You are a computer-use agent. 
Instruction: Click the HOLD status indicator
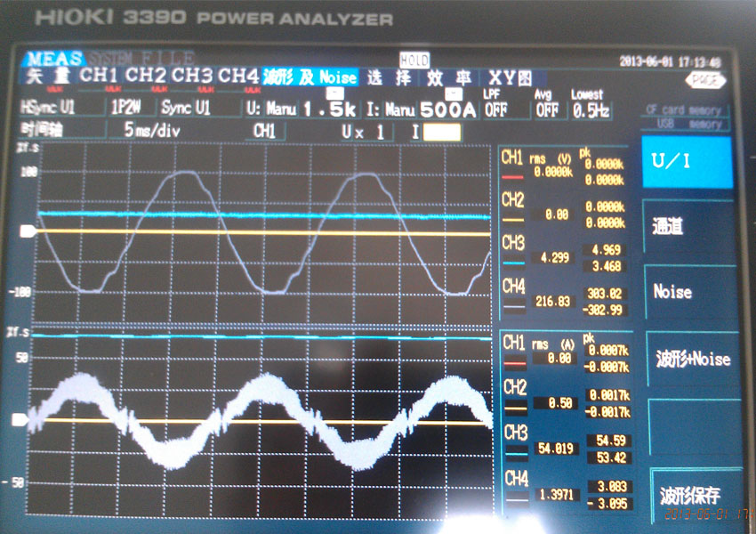(x=414, y=61)
